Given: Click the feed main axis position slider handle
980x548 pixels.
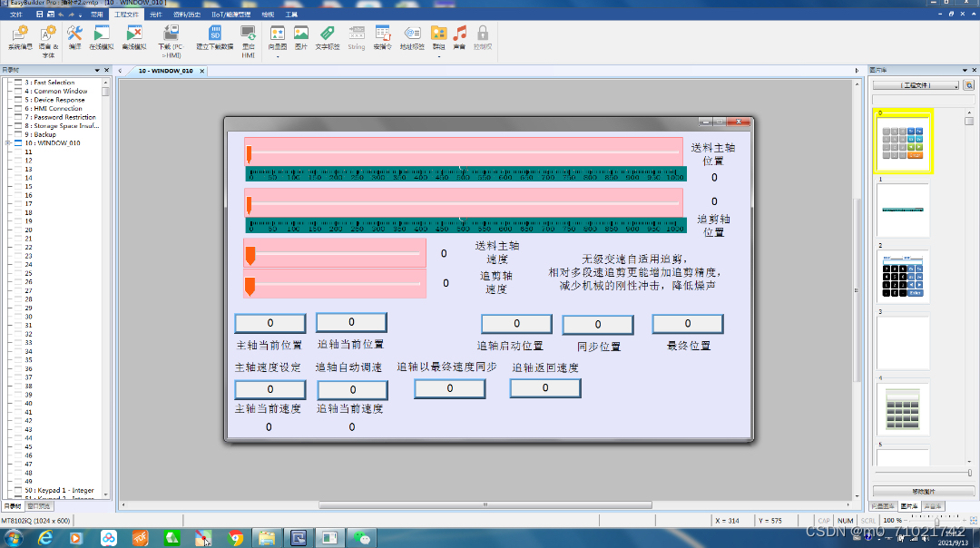Looking at the screenshot, I should pos(249,153).
